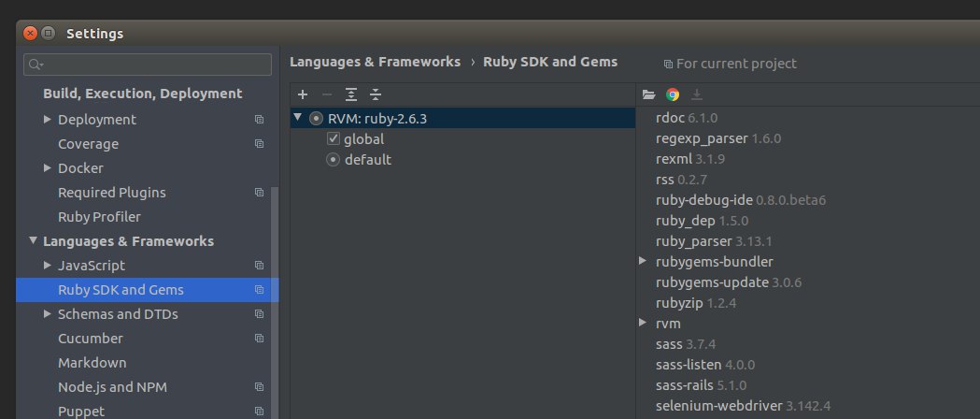Open Required Plugins settings
Image resolution: width=980 pixels, height=419 pixels.
(x=112, y=193)
